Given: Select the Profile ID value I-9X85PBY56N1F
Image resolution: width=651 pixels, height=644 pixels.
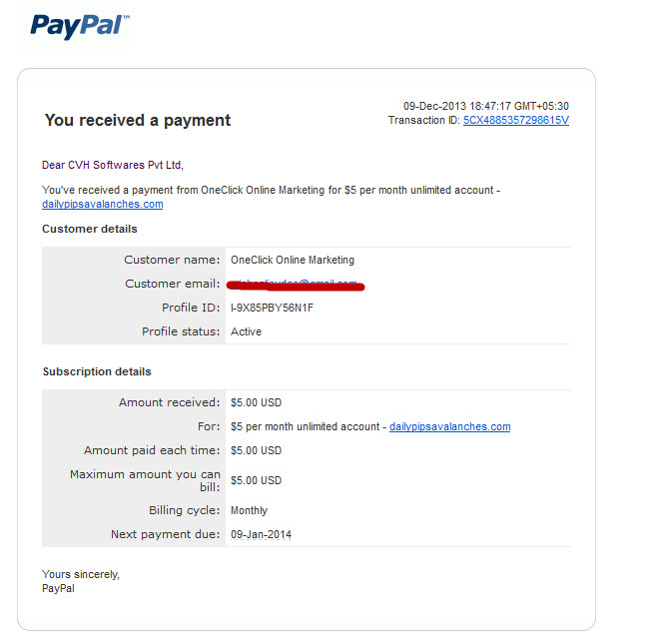Looking at the screenshot, I should tap(272, 308).
